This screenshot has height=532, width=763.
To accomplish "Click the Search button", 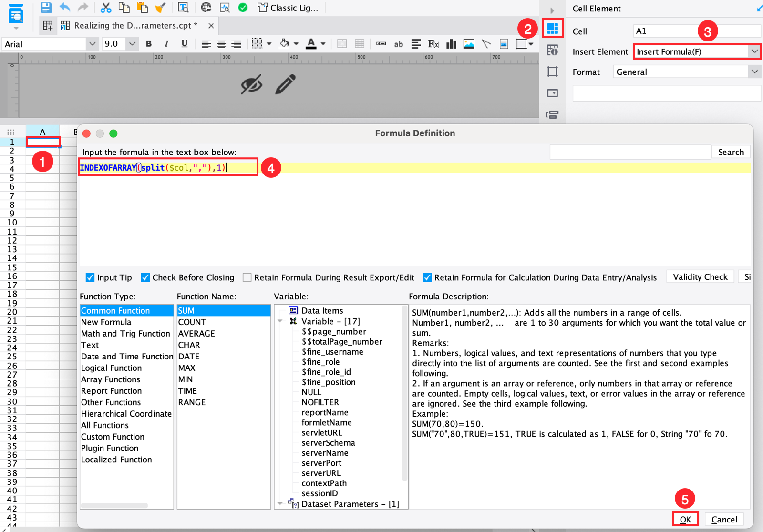I will tap(731, 152).
